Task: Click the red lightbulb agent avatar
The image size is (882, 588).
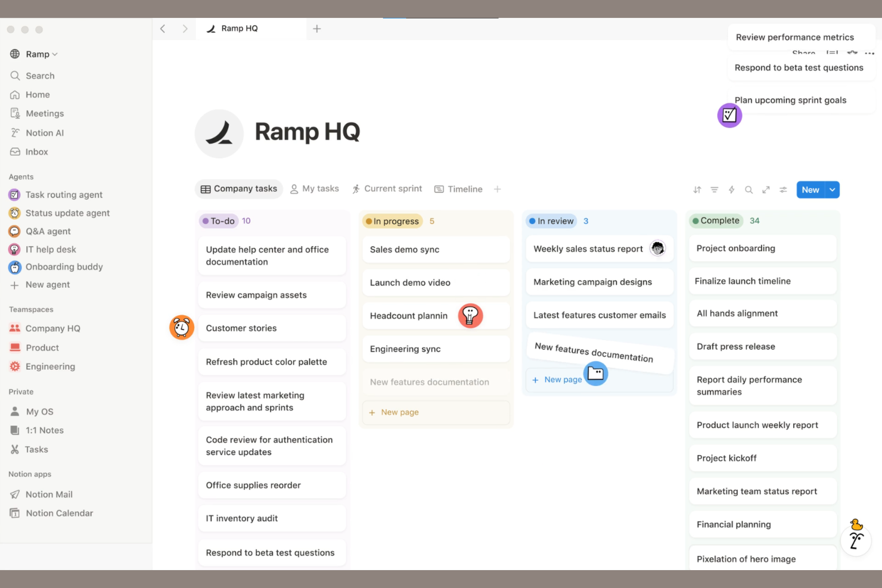Action: (x=470, y=315)
